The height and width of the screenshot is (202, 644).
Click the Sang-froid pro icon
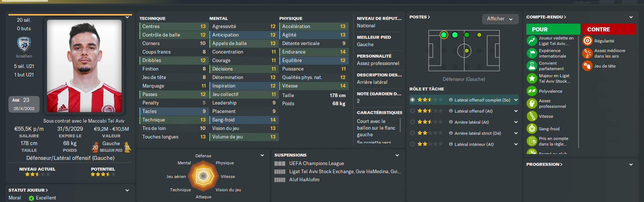click(532, 129)
